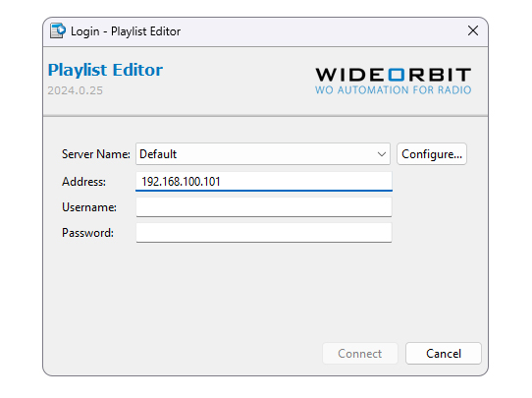Image resolution: width=532 pixels, height=398 pixels.
Task: Click the Login - Playlist Editor title text
Action: click(126, 31)
